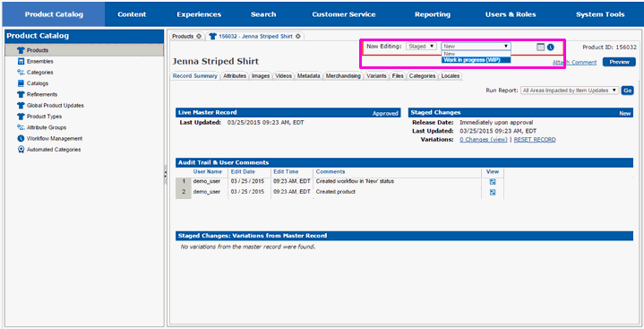Select the Images tab
644x329 pixels.
[x=261, y=76]
